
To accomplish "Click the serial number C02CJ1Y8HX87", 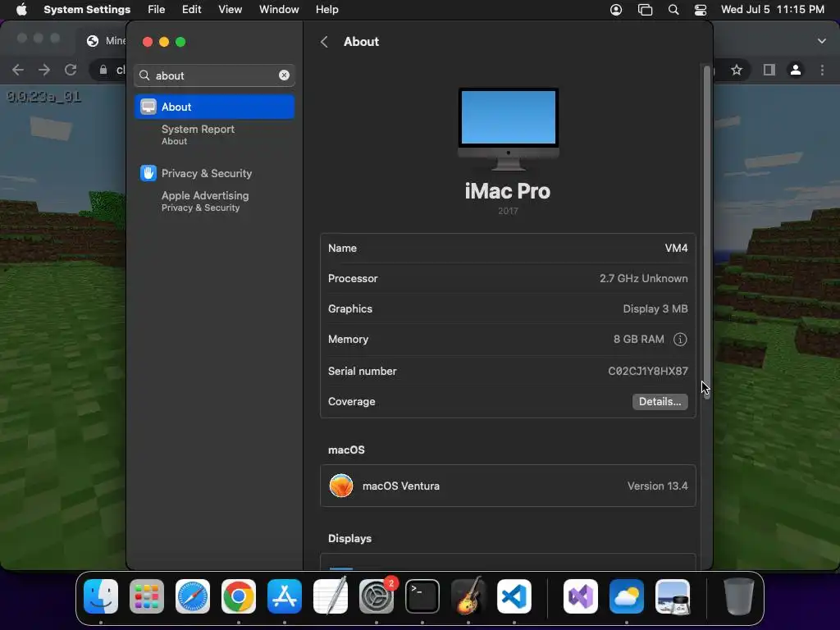I will [x=648, y=372].
